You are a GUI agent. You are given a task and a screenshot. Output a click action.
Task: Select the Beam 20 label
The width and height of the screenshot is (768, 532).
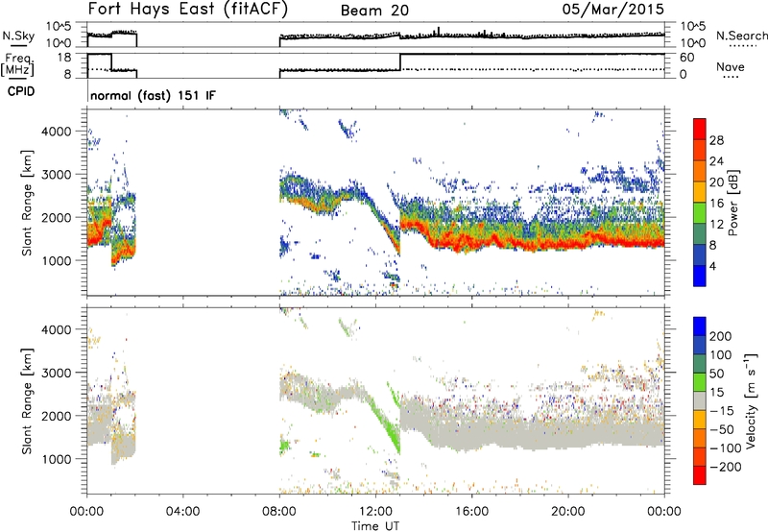(374, 11)
